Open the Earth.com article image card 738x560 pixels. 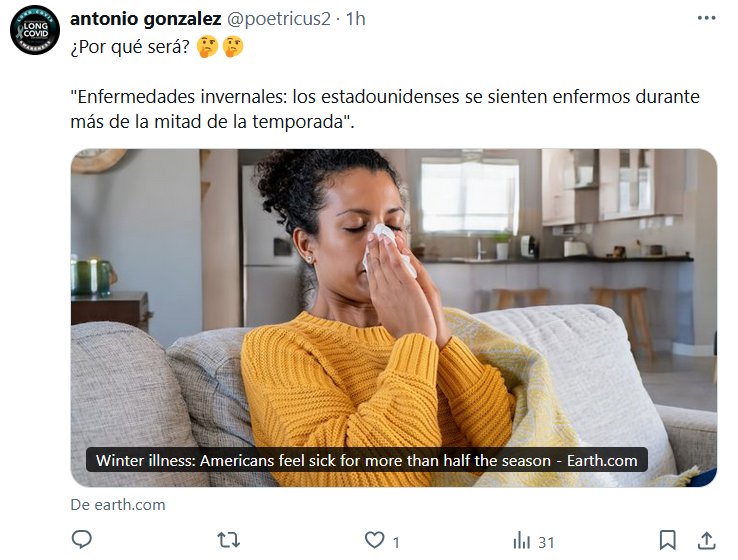pyautogui.click(x=394, y=318)
